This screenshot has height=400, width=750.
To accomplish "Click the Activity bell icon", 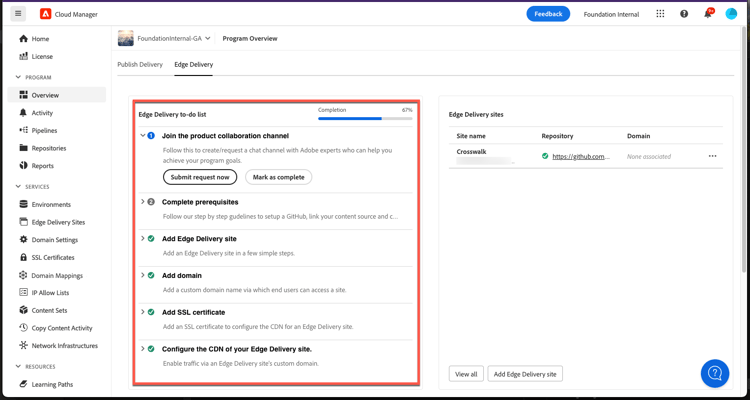I will 23,113.
